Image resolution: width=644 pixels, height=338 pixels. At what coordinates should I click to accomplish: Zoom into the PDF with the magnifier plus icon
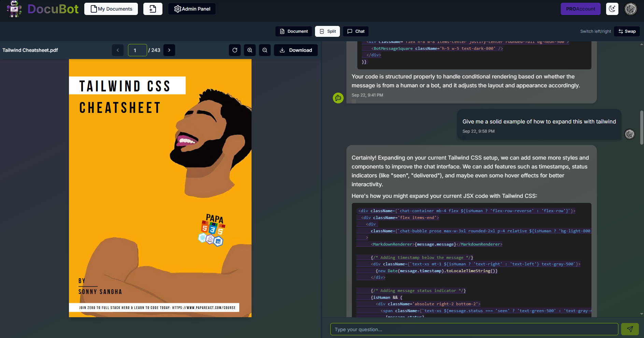click(x=250, y=50)
